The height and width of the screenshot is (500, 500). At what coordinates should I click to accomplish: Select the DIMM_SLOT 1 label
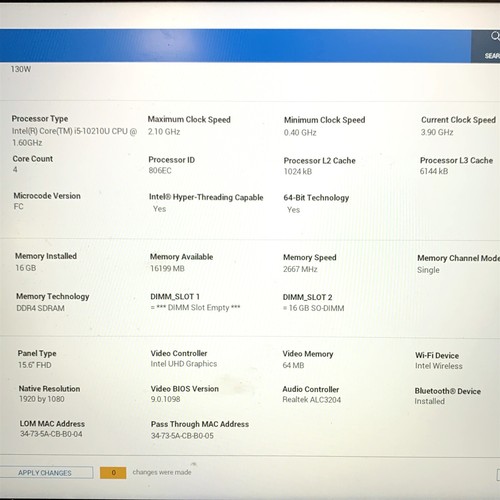tap(175, 297)
